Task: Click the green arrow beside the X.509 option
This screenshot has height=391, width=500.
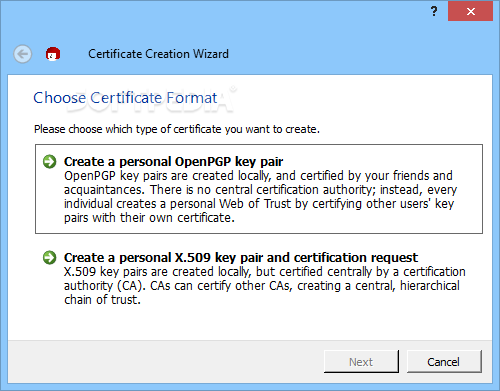Action: click(x=50, y=258)
